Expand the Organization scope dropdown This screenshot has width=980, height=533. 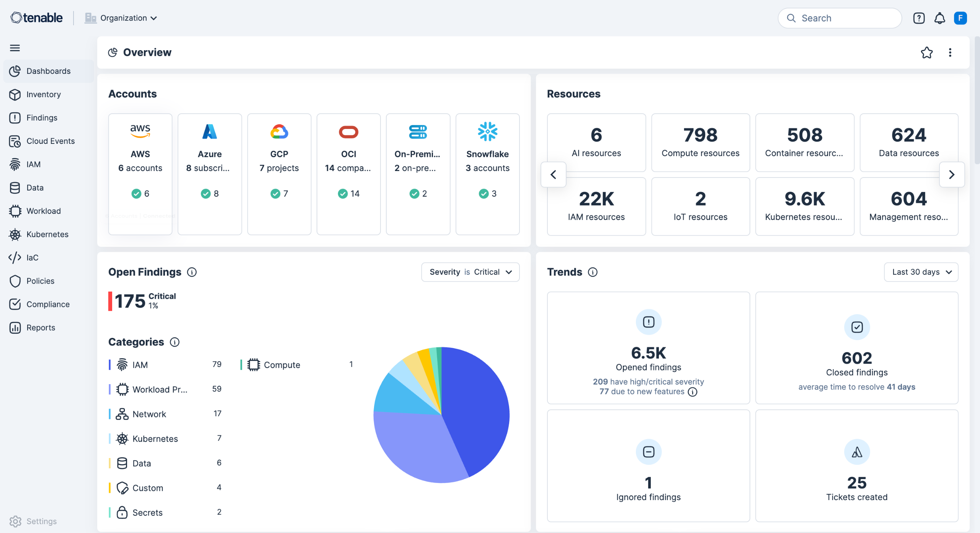point(121,18)
